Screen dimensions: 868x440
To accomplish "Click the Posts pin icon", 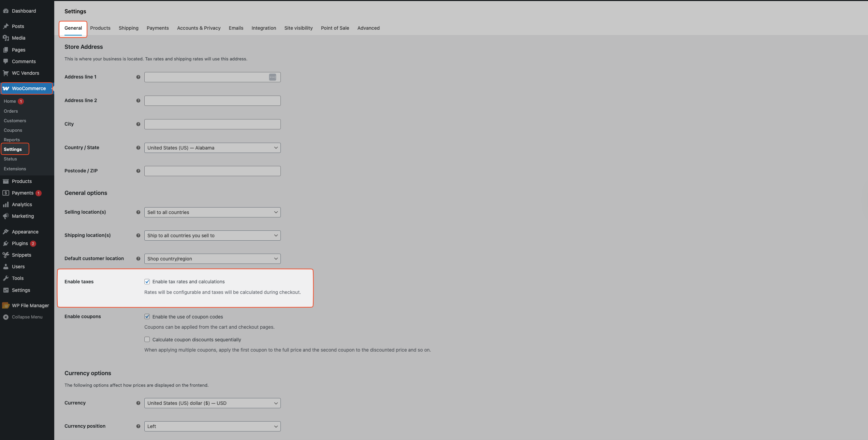I will tap(6, 26).
